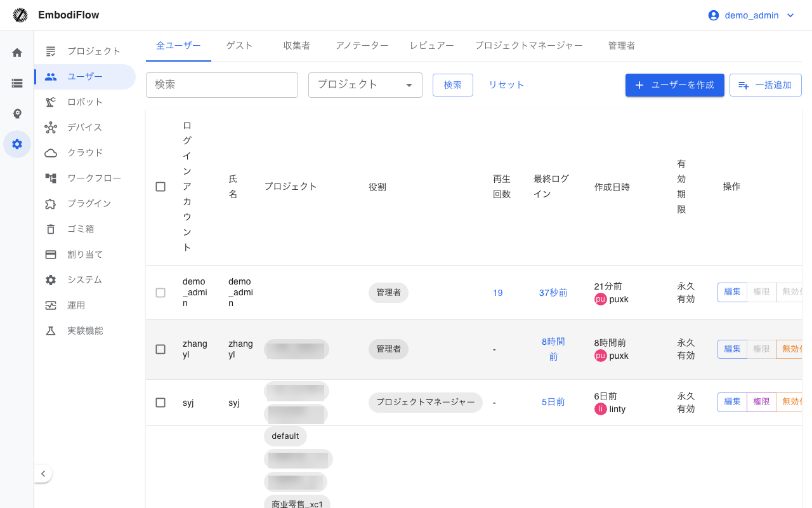Click プロジェクトマネージャー role chip for syj

pyautogui.click(x=426, y=403)
